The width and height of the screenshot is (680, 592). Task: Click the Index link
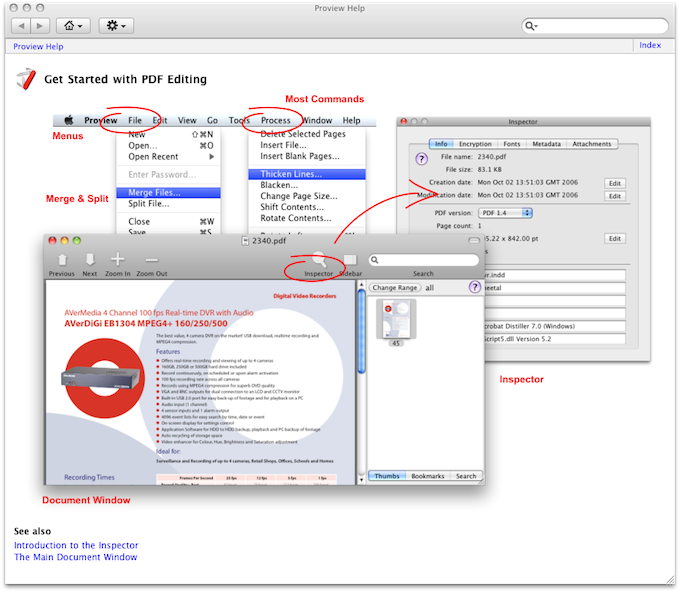[x=650, y=45]
